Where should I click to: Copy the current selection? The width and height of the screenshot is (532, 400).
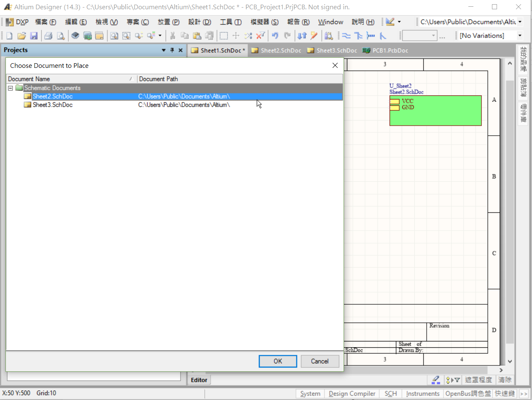point(185,35)
